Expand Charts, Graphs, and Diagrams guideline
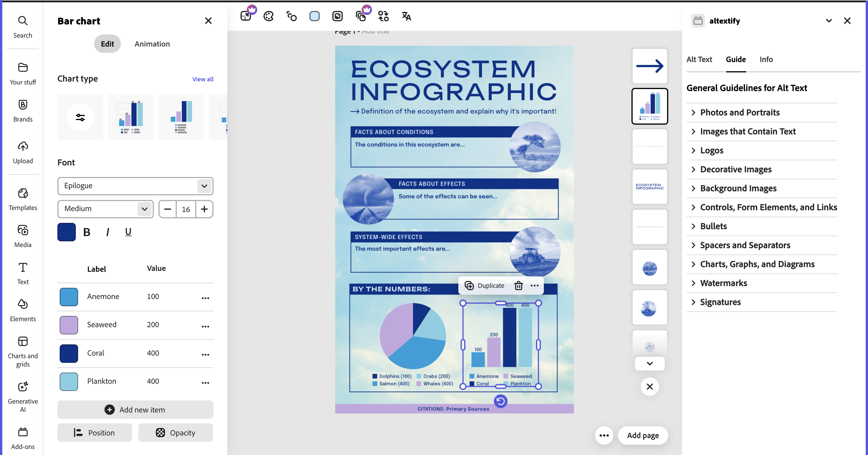This screenshot has height=455, width=868. click(757, 264)
